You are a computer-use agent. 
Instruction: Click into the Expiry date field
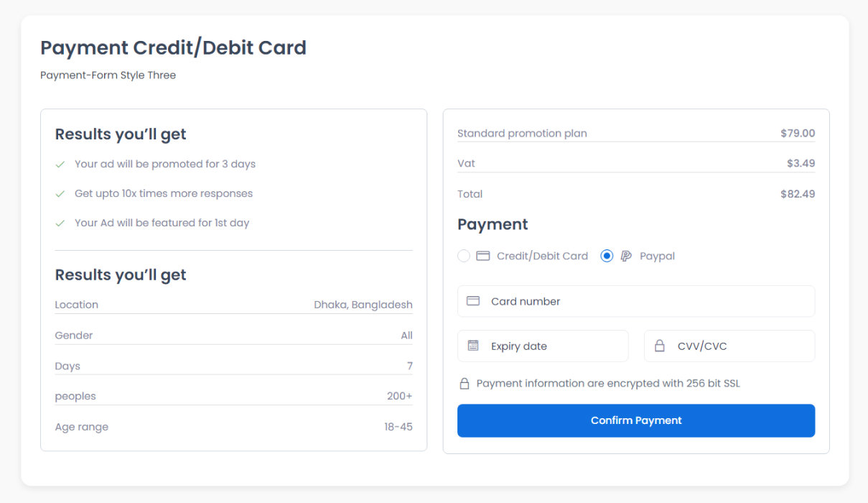(553, 346)
